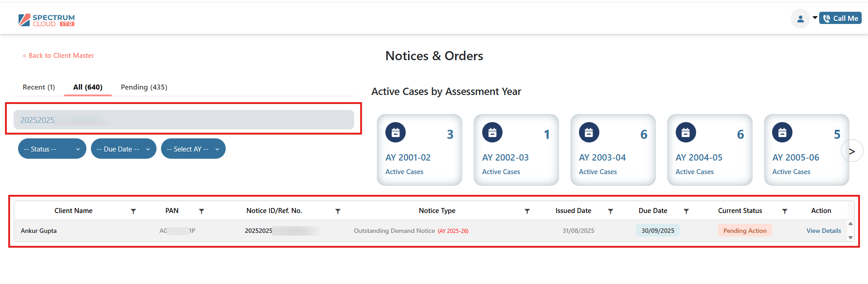
Task: Click the Client Name column filter icon
Action: tap(133, 211)
